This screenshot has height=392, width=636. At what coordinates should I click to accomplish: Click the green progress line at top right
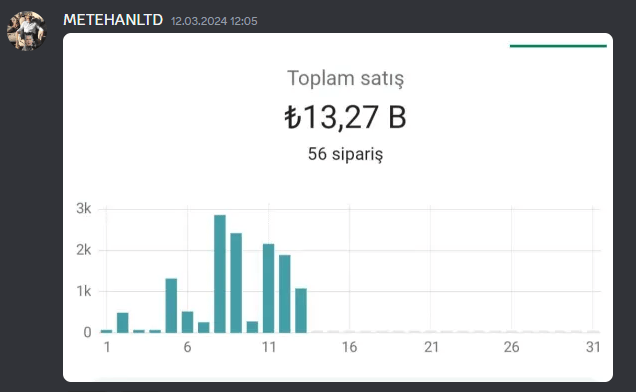click(558, 46)
